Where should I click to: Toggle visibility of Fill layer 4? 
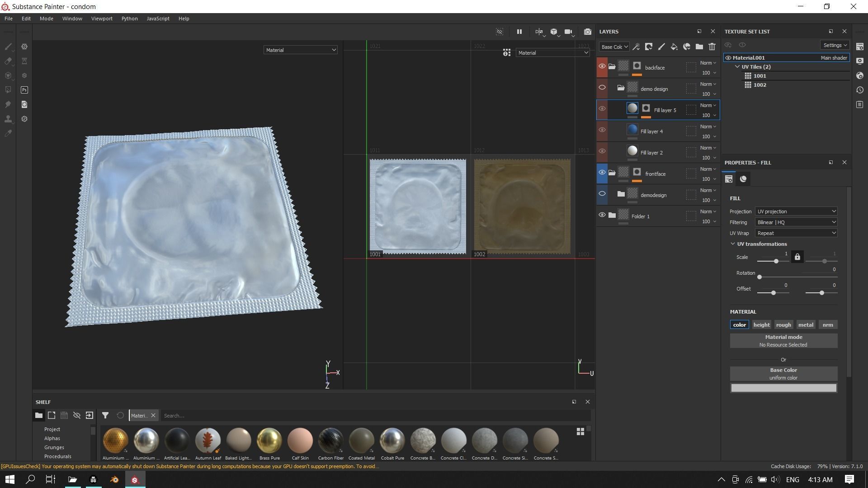coord(602,130)
